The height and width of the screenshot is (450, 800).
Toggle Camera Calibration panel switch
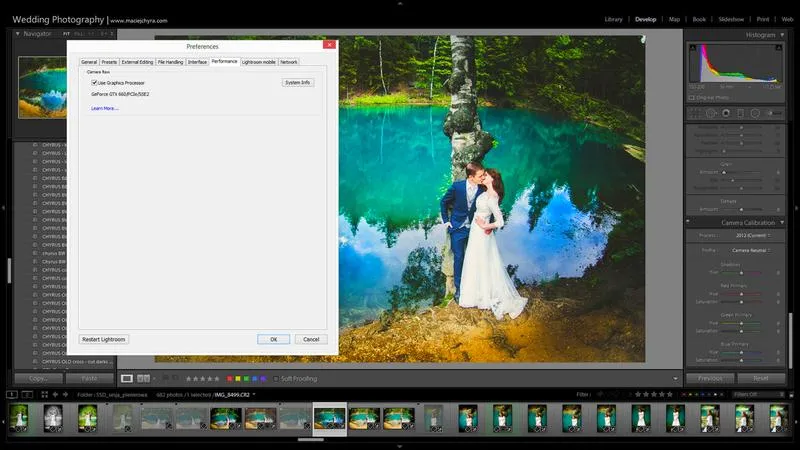point(688,222)
